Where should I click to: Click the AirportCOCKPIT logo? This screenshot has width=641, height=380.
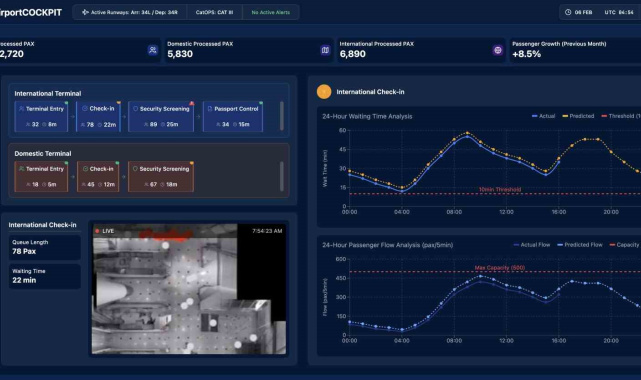(31, 12)
